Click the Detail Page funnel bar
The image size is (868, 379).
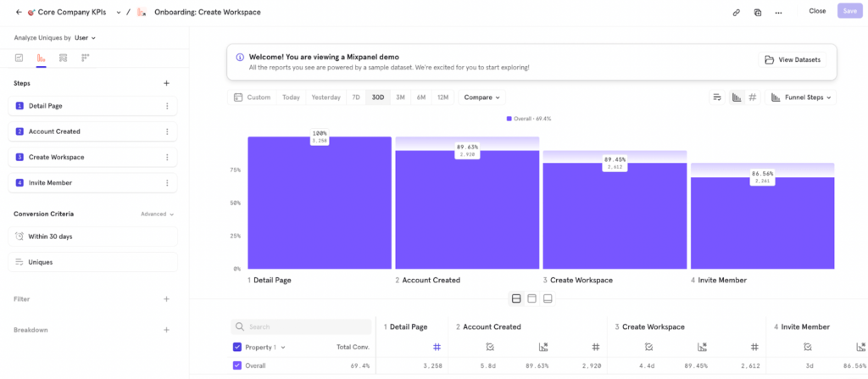point(320,203)
